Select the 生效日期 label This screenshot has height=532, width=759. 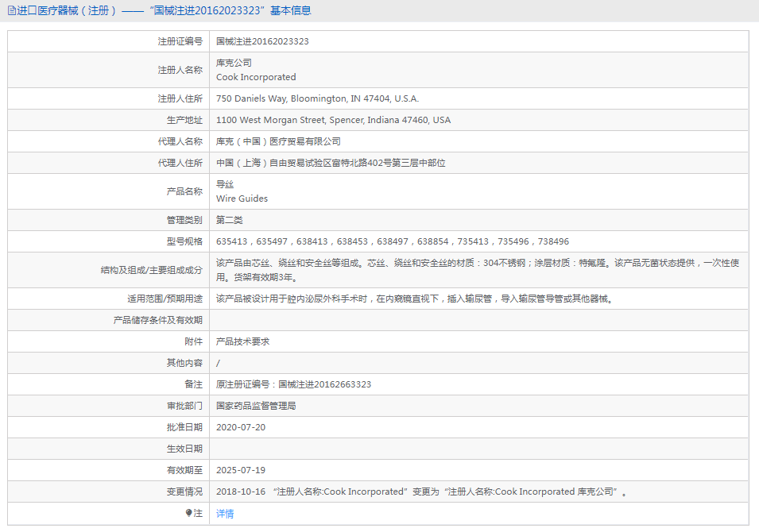(184, 449)
